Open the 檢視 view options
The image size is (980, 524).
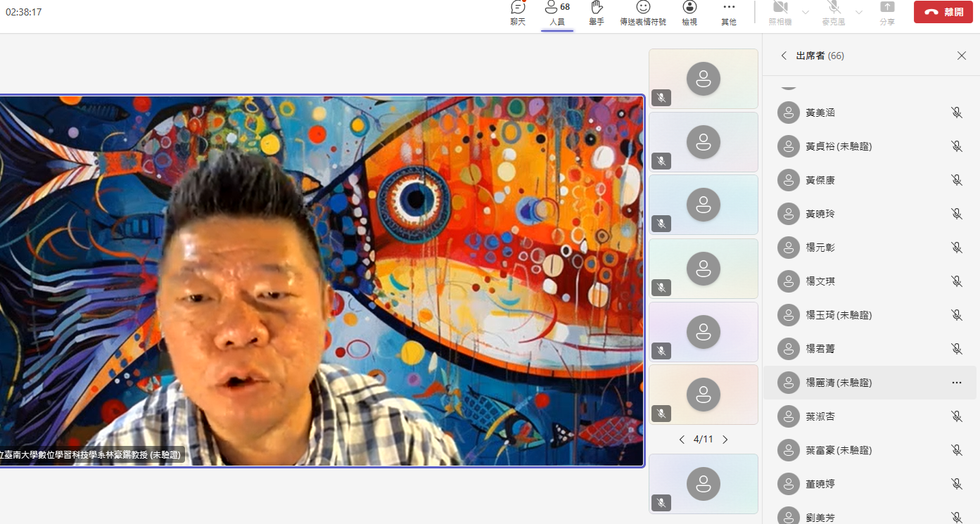coord(689,13)
